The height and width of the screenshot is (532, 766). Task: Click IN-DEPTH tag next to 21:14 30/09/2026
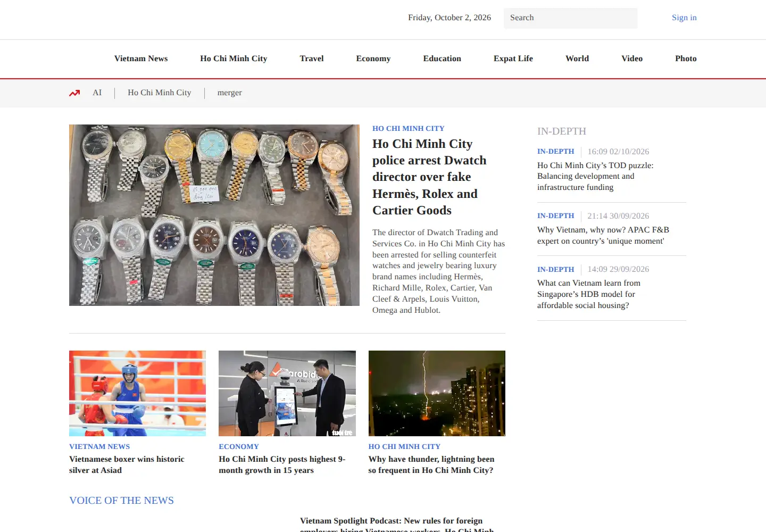tap(556, 216)
